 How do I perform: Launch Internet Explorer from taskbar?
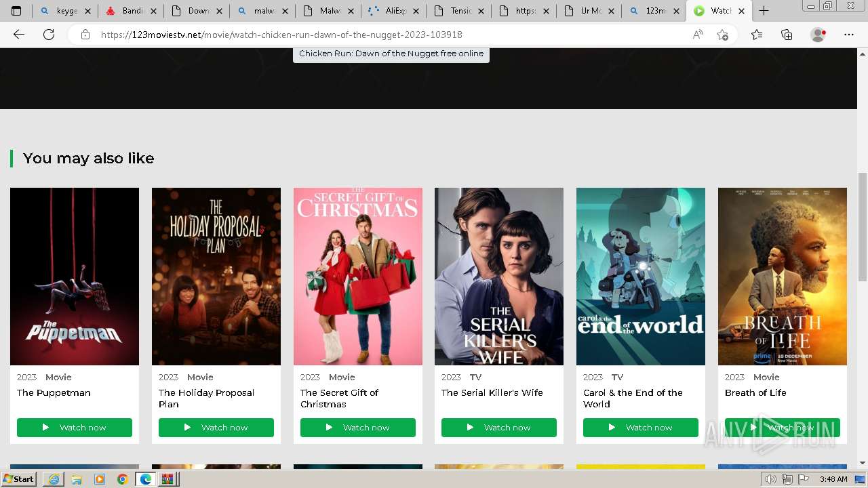click(54, 479)
